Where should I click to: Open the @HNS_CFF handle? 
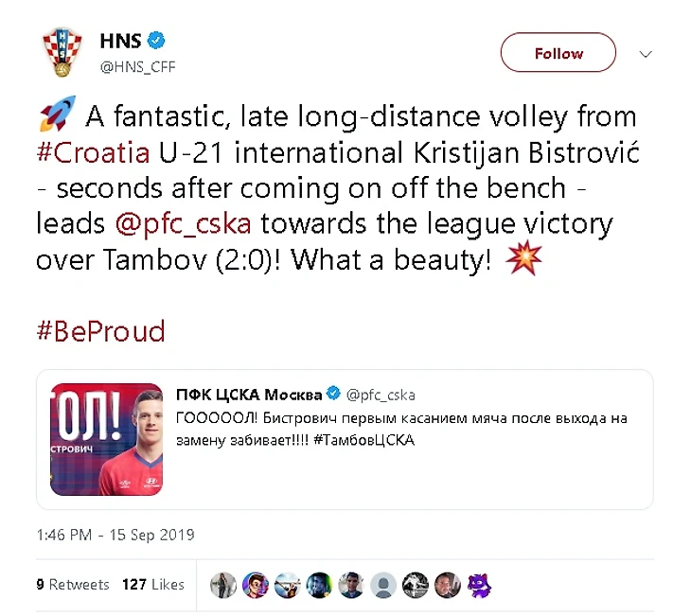(x=137, y=66)
